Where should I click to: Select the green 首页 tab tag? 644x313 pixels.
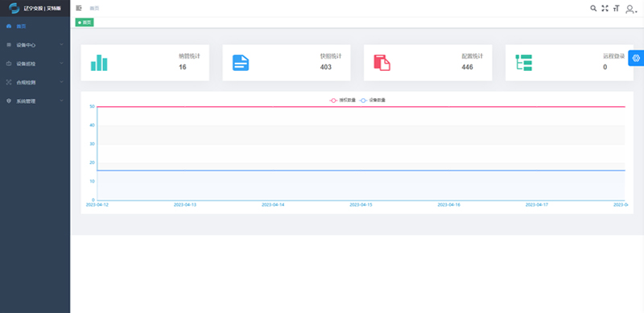85,23
